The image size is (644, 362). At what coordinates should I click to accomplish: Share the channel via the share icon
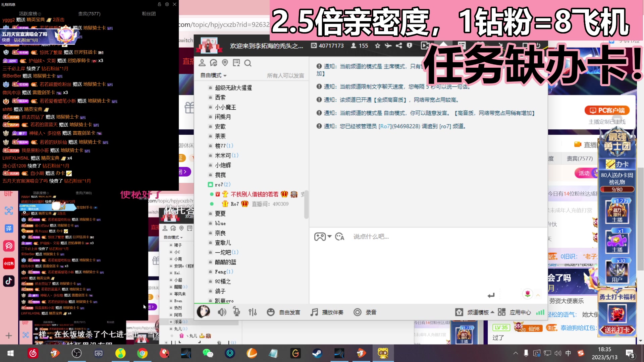(x=398, y=46)
